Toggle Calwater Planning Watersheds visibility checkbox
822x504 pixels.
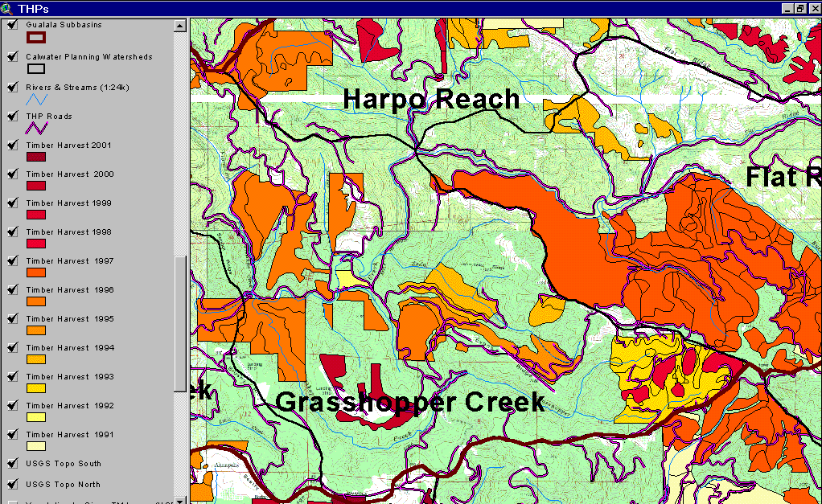(x=13, y=56)
